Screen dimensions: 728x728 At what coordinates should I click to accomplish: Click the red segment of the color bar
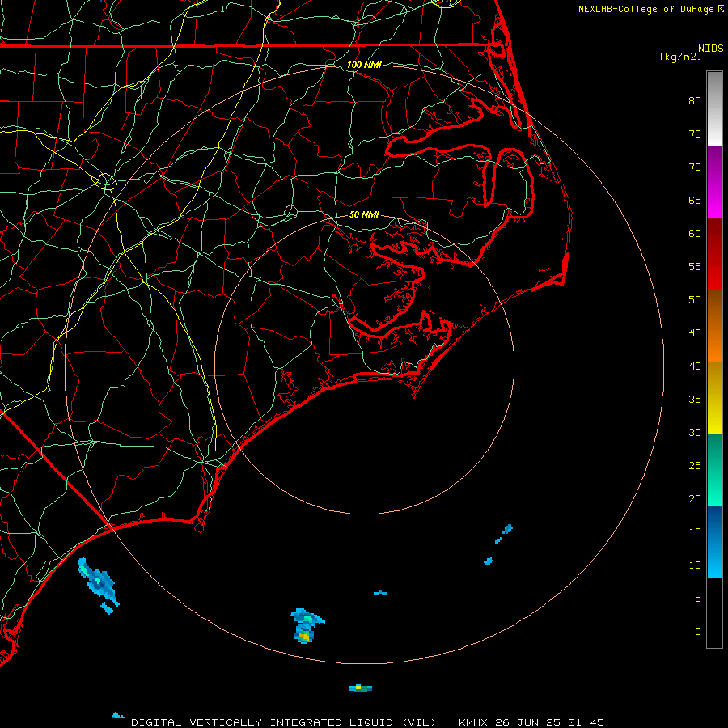pyautogui.click(x=714, y=253)
